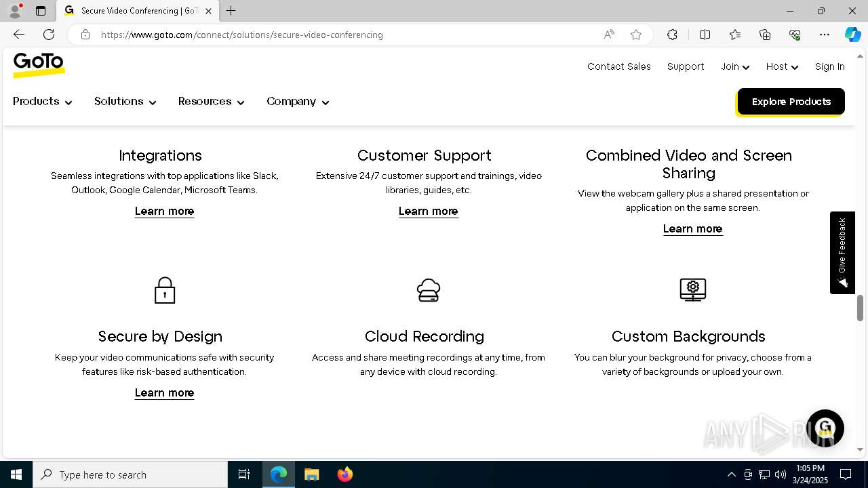
Task: Learn more about Combined Video and Screen Sharing
Action: 692,229
